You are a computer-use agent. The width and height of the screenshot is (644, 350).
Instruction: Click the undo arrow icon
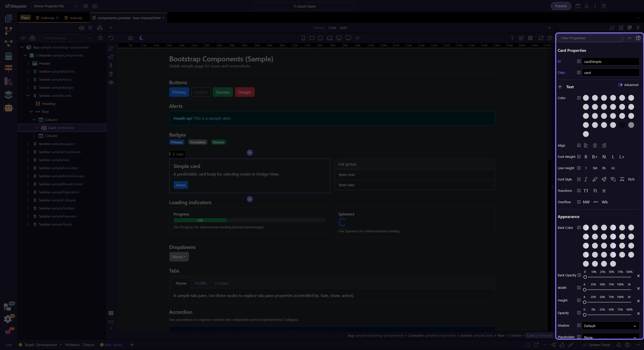point(111,38)
